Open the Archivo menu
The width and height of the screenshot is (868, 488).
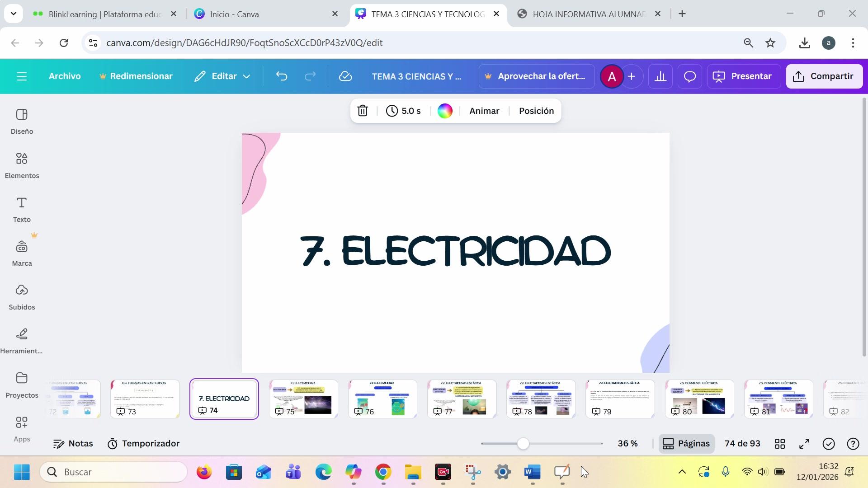pyautogui.click(x=65, y=76)
